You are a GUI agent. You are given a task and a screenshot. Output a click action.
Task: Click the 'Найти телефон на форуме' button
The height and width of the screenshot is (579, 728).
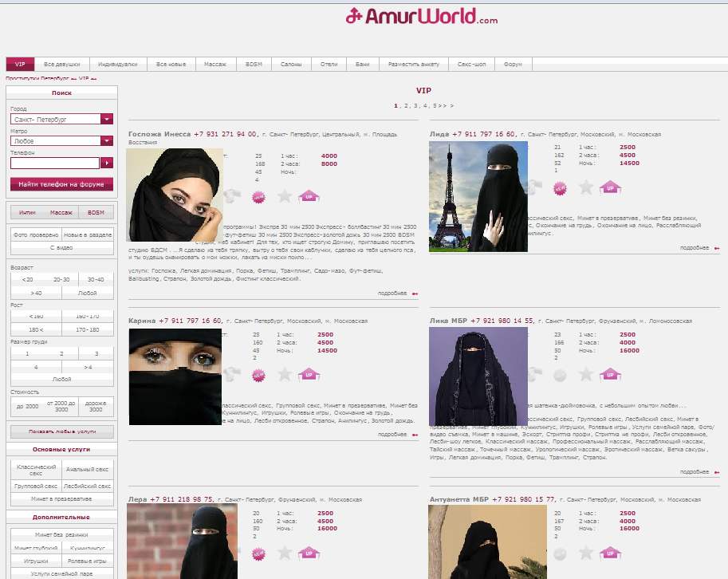62,184
